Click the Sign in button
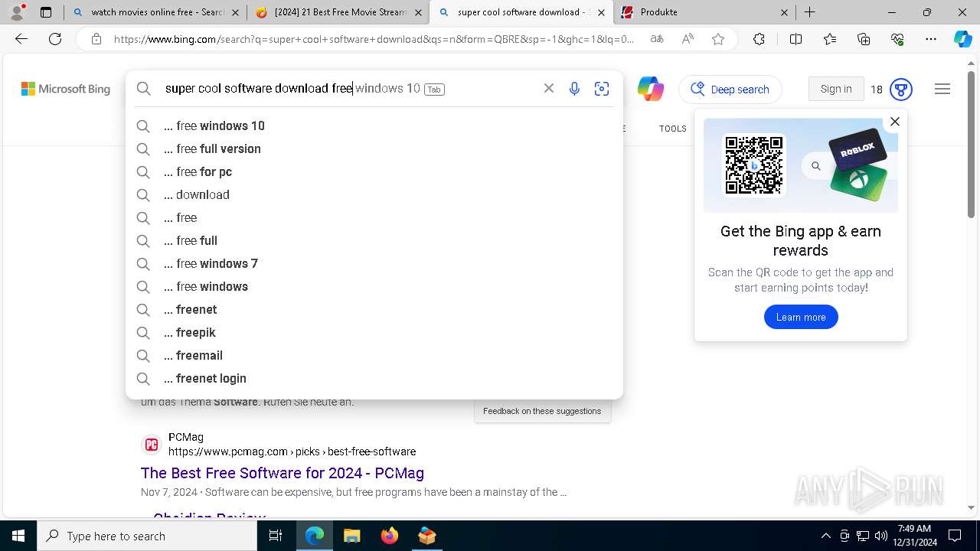The width and height of the screenshot is (980, 551). (x=836, y=89)
